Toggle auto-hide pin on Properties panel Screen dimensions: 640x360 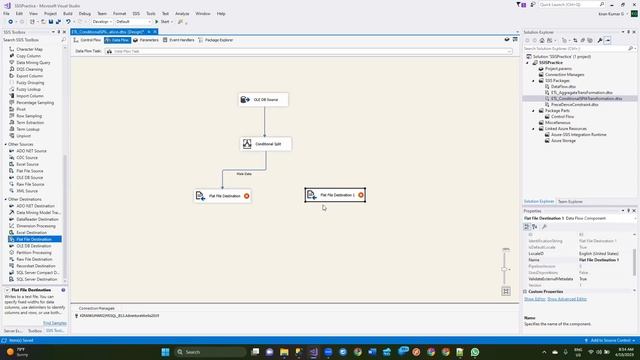[629, 211]
